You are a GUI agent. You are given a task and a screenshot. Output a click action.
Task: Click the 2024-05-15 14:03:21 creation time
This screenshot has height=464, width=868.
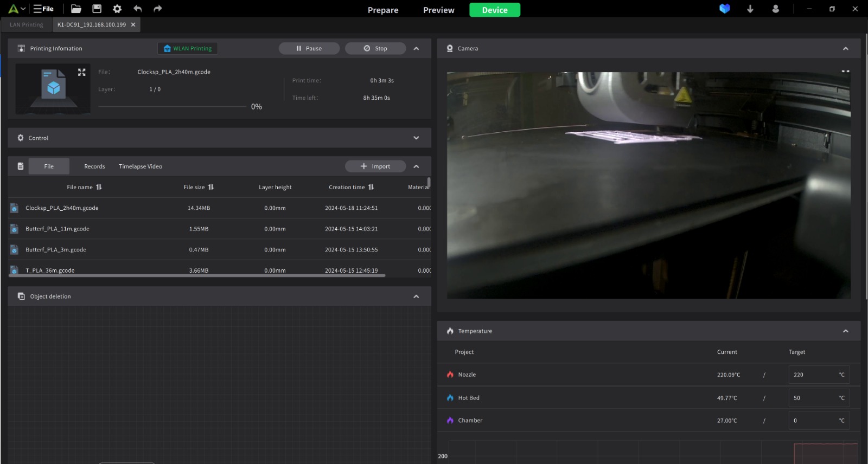[351, 229]
